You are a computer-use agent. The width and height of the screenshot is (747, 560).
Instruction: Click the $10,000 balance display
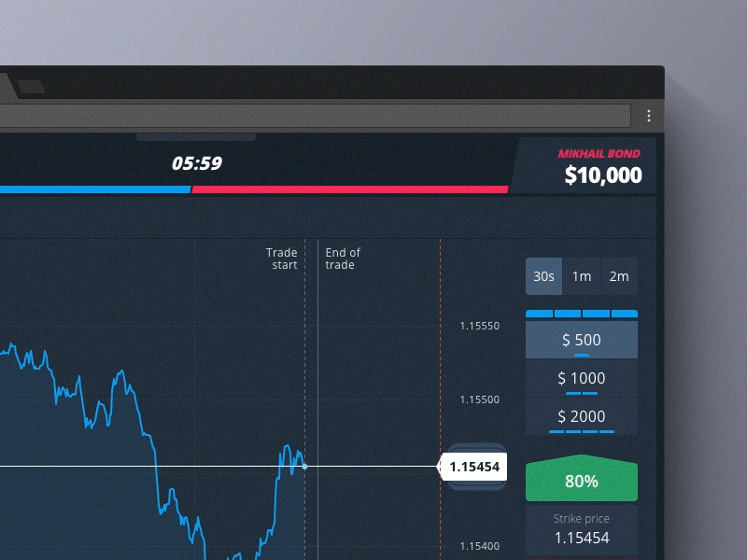point(602,175)
